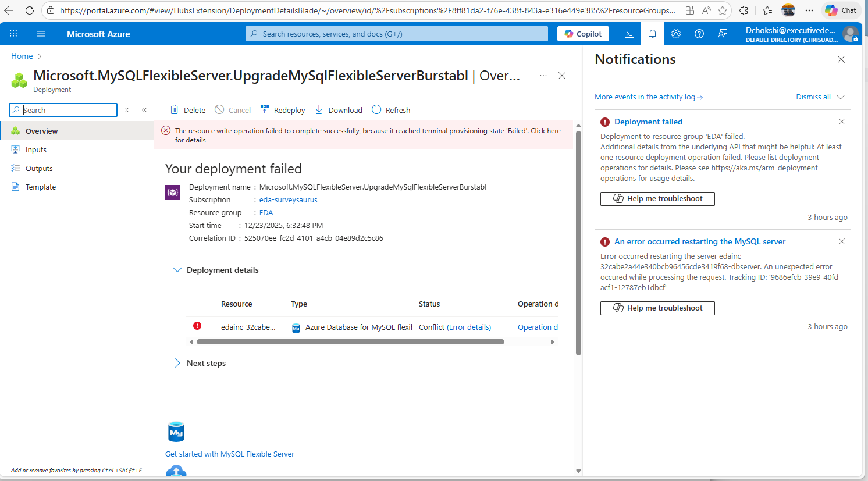Reload the page with browser refresh
Viewport: 868px width, 481px height.
point(29,10)
